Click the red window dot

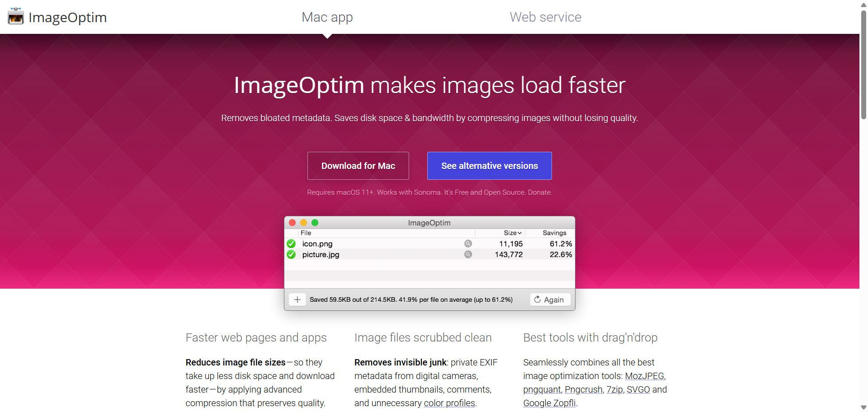292,223
